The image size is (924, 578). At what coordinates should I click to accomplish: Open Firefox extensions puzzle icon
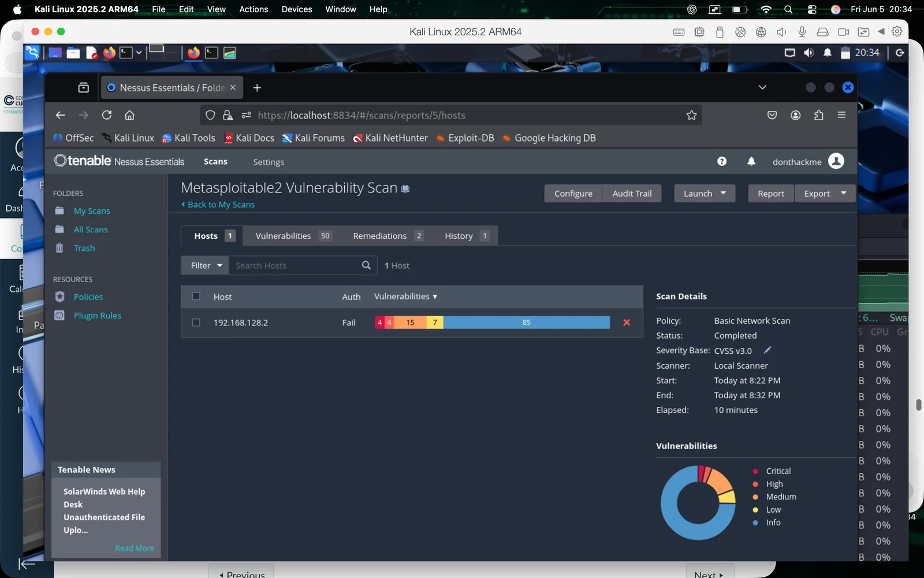coord(819,115)
